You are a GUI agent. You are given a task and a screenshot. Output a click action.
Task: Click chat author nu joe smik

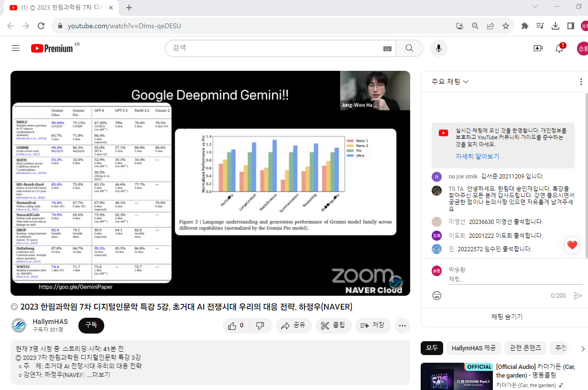point(463,176)
